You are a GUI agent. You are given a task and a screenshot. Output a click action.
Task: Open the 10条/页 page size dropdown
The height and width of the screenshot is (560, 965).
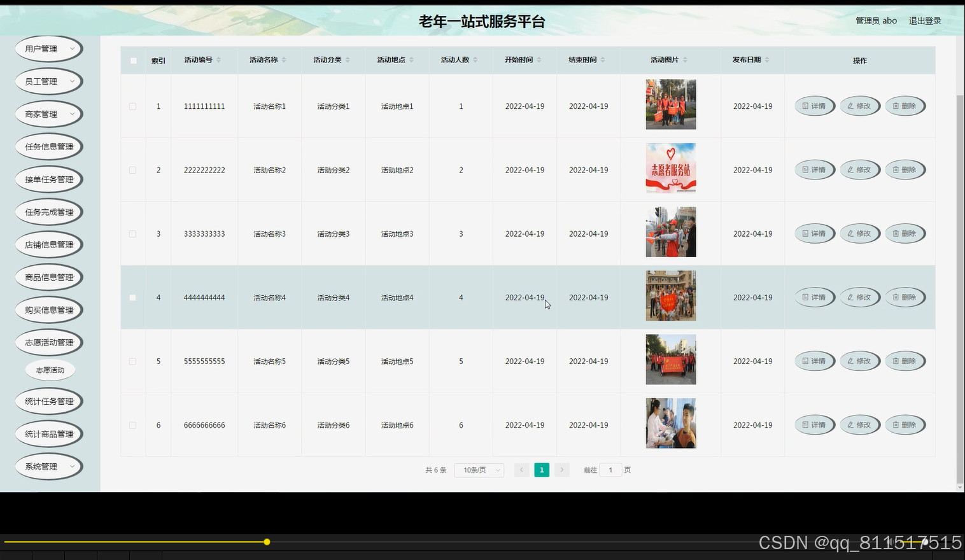[479, 470]
